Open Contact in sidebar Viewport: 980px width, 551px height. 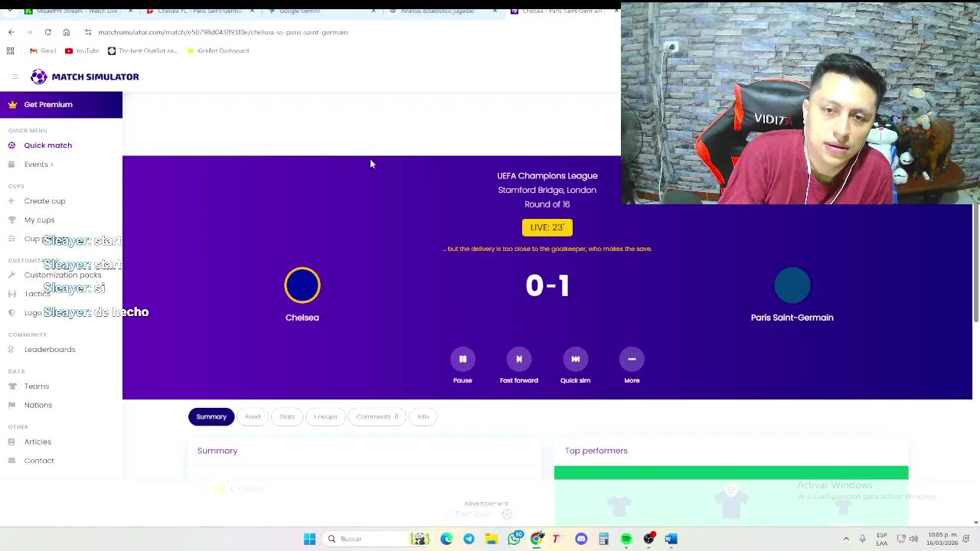pyautogui.click(x=39, y=461)
